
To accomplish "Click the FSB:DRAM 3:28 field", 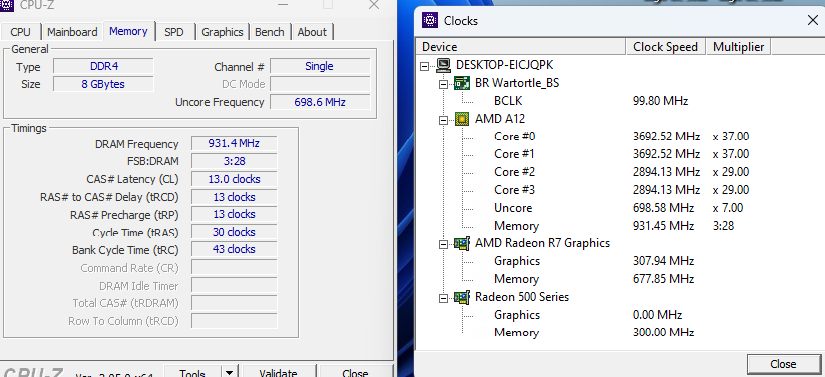I will (x=234, y=161).
